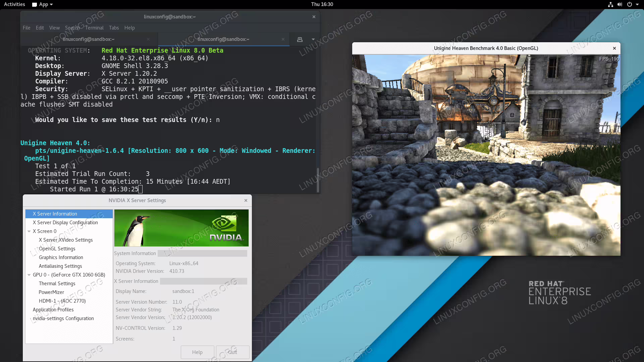Open the terminal tab list dropdown arrow
Image resolution: width=644 pixels, height=362 pixels.
[x=313, y=39]
